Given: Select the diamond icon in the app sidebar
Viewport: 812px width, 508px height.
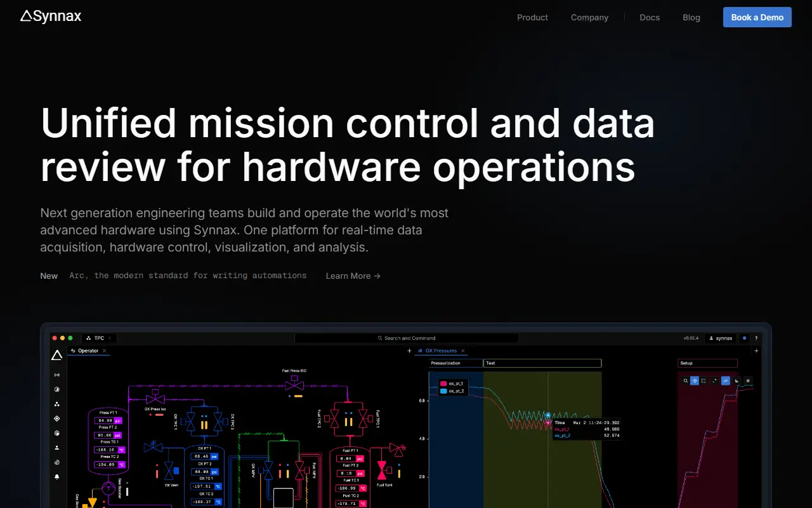Looking at the screenshot, I should coord(57,418).
